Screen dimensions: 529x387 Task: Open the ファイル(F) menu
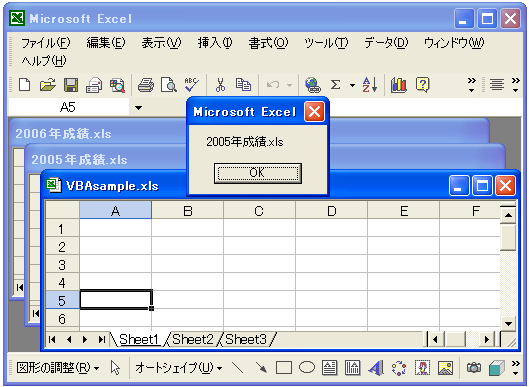click(x=46, y=43)
